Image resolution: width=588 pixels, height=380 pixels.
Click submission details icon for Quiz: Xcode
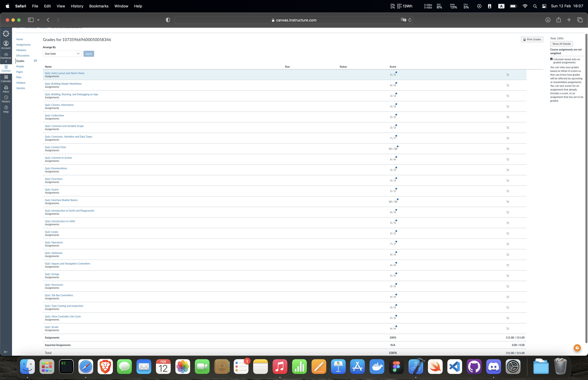point(508,329)
